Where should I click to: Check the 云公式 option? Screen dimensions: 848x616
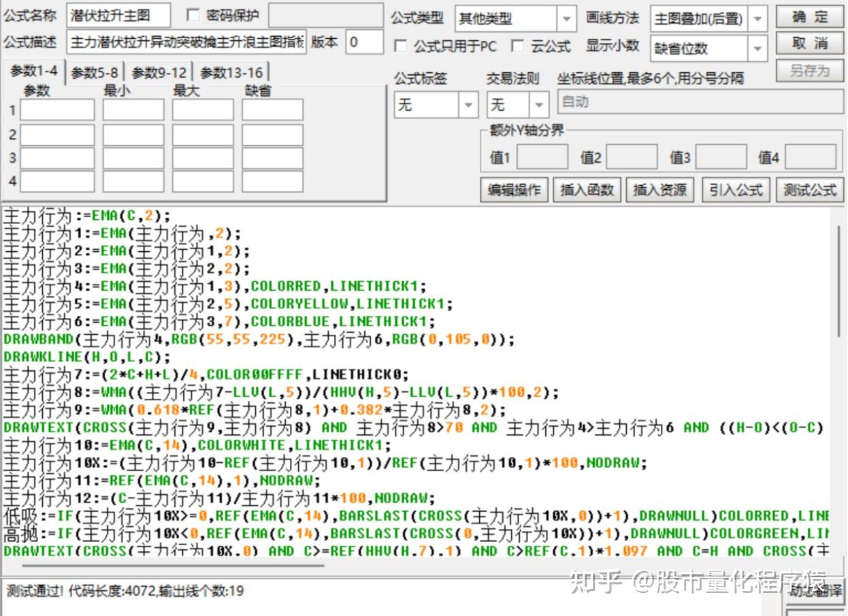pyautogui.click(x=518, y=46)
